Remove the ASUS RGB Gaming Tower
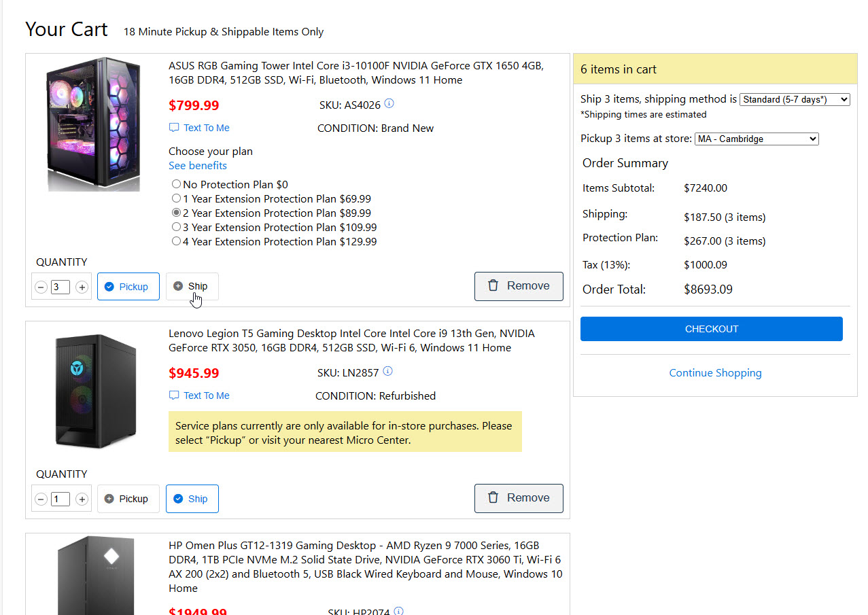The height and width of the screenshot is (615, 868). (518, 286)
